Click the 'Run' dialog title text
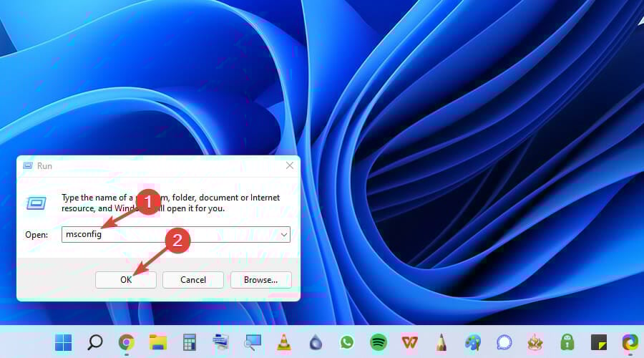Screen dimensions: 644x358 click(44, 165)
